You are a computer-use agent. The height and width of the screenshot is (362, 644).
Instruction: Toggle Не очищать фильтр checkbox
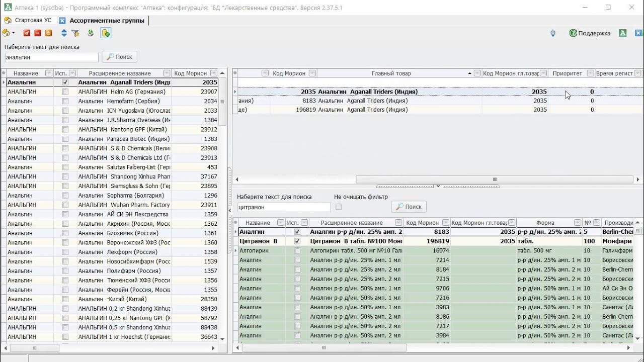click(339, 207)
